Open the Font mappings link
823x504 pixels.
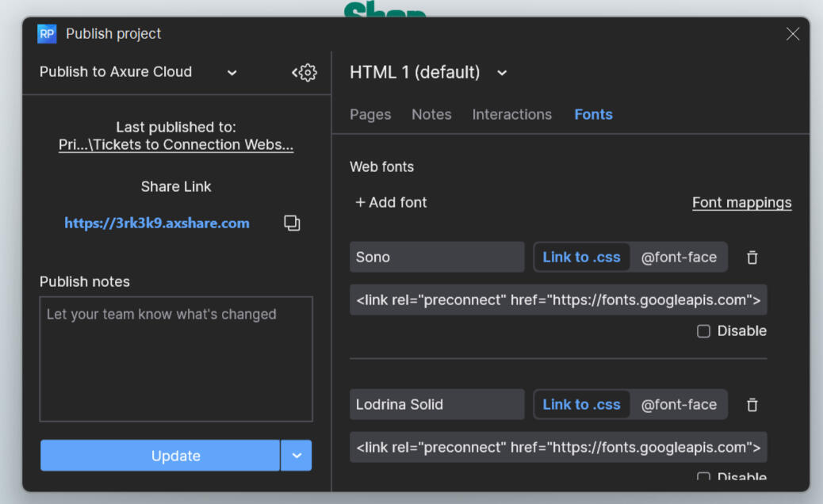741,203
